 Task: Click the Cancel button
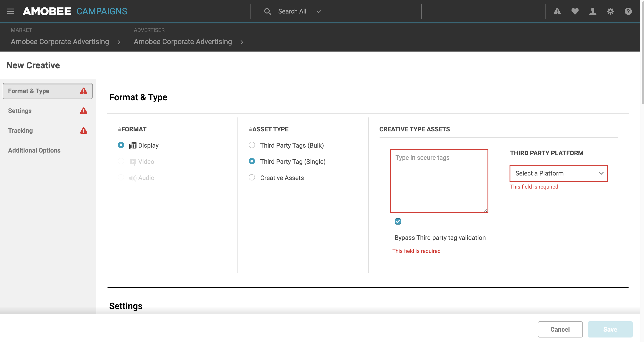(x=560, y=329)
